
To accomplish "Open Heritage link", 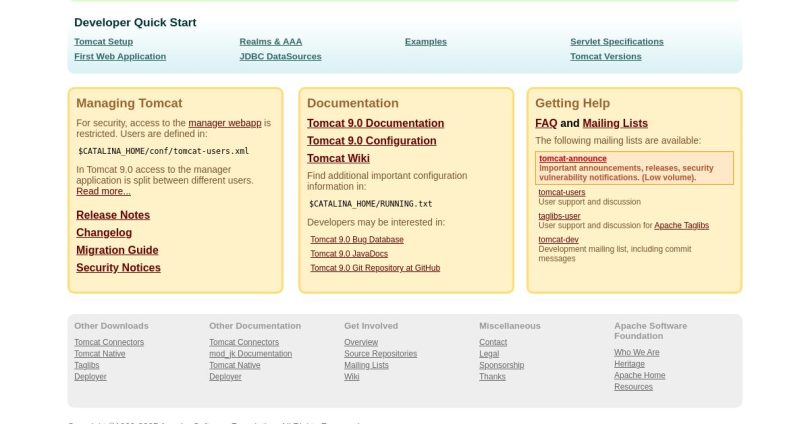I will click(629, 364).
